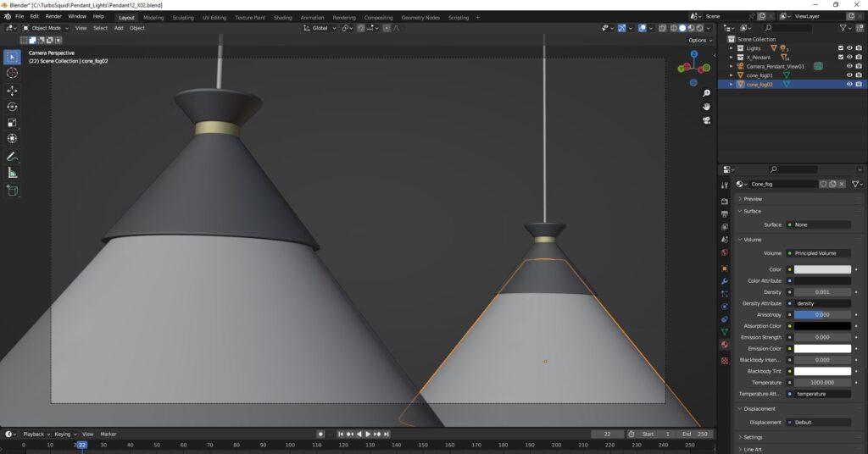Screen dimensions: 868x454
Task: Select the Rotate tool
Action: pyautogui.click(x=12, y=107)
